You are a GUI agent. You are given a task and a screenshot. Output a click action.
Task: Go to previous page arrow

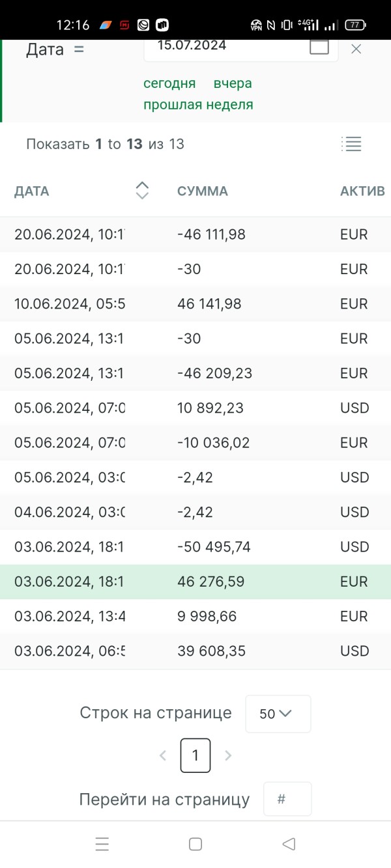(163, 755)
